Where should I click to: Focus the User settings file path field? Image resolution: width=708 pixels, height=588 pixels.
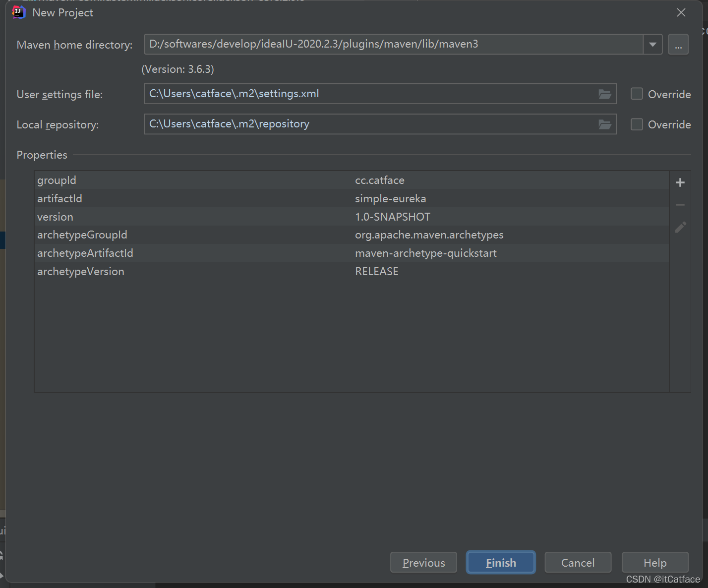click(x=380, y=94)
